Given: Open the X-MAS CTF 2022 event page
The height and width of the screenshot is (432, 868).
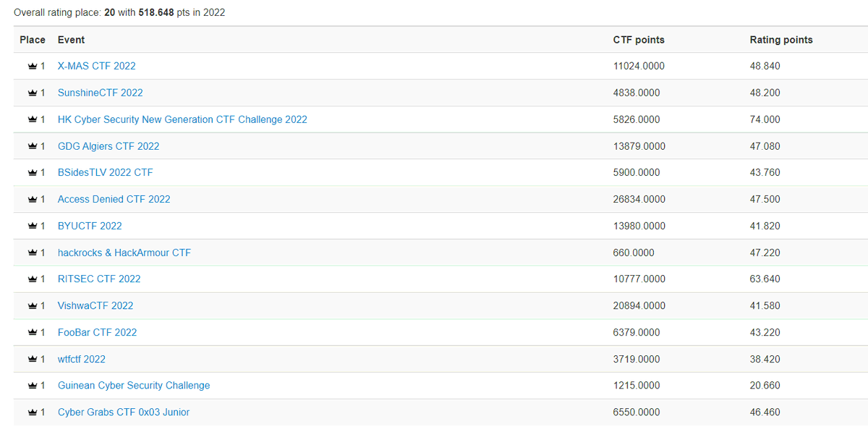Looking at the screenshot, I should point(96,66).
